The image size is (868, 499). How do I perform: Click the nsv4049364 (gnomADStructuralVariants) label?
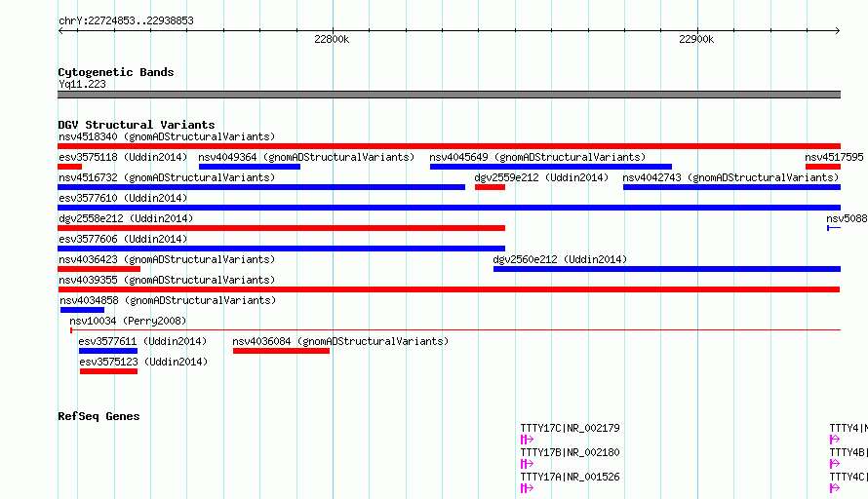tap(306, 157)
